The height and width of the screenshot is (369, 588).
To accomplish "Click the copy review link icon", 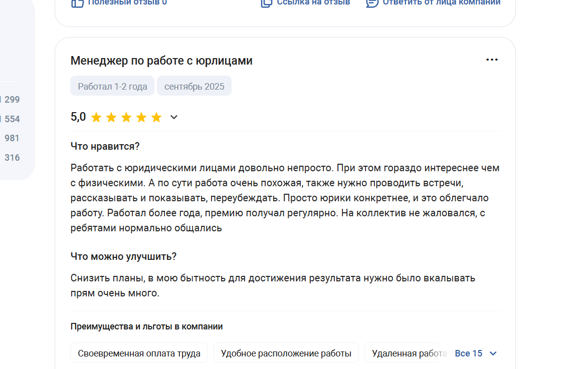I will coord(266,3).
